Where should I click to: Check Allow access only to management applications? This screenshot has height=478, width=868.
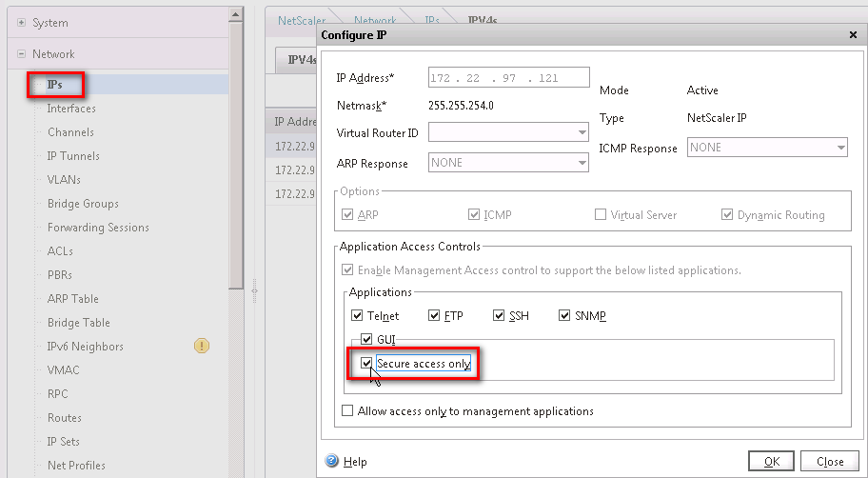pos(347,411)
